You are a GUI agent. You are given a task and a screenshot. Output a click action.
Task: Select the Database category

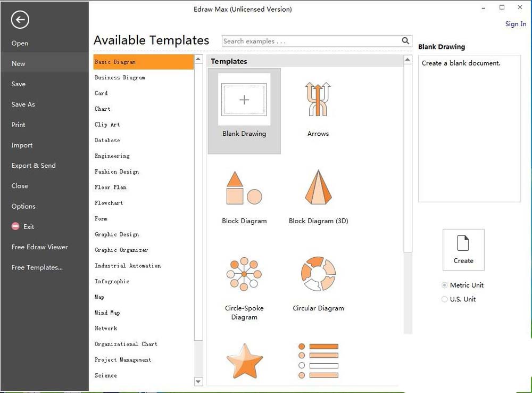(107, 140)
